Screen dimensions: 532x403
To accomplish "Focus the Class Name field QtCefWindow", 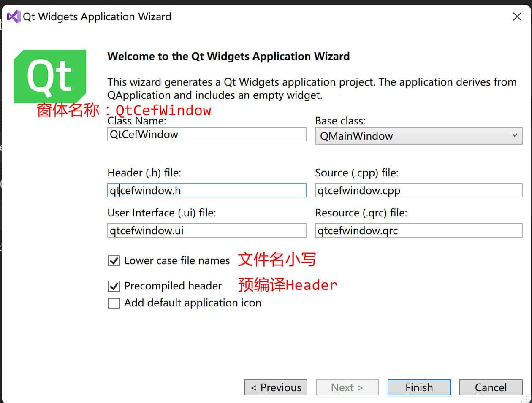I will point(207,134).
